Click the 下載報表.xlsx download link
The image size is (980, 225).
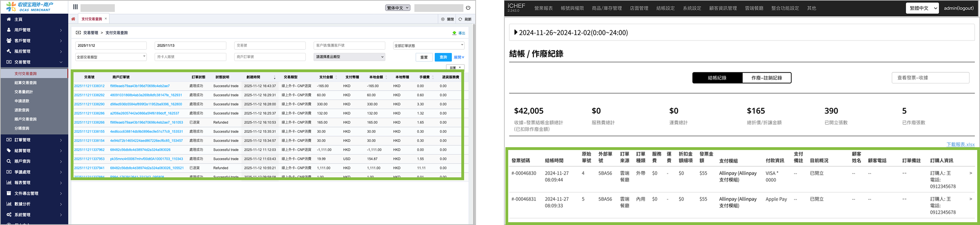tap(960, 144)
